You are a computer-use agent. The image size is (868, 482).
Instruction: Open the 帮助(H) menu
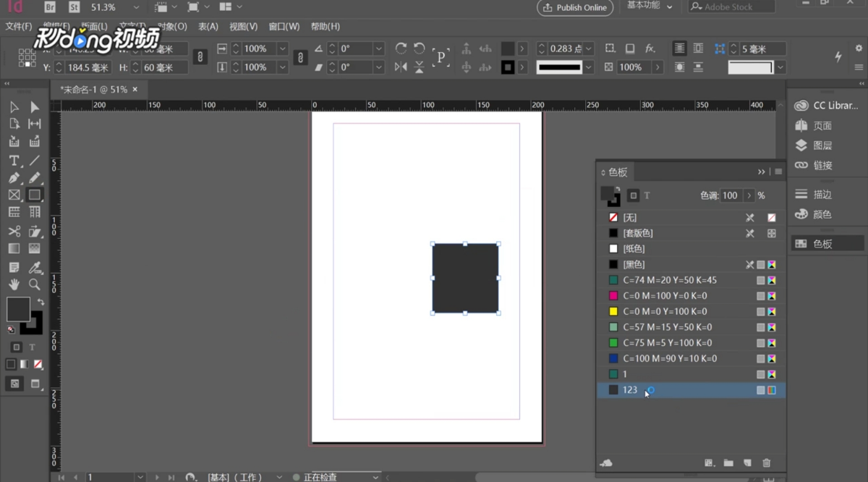(x=325, y=27)
